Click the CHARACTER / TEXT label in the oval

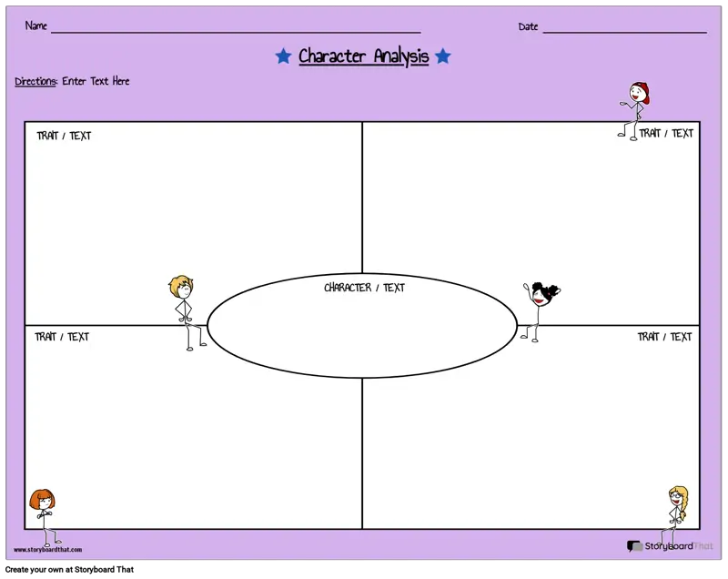coord(364,288)
